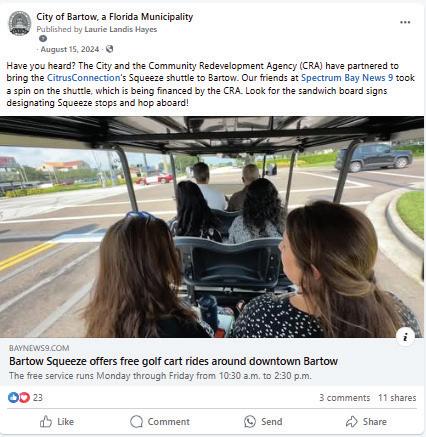
Task: Click the thumbs-up icon on Like button
Action: (x=46, y=422)
